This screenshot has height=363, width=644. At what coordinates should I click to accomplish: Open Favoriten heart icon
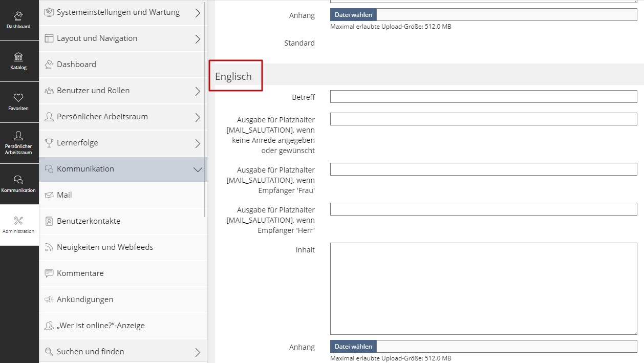tap(18, 98)
